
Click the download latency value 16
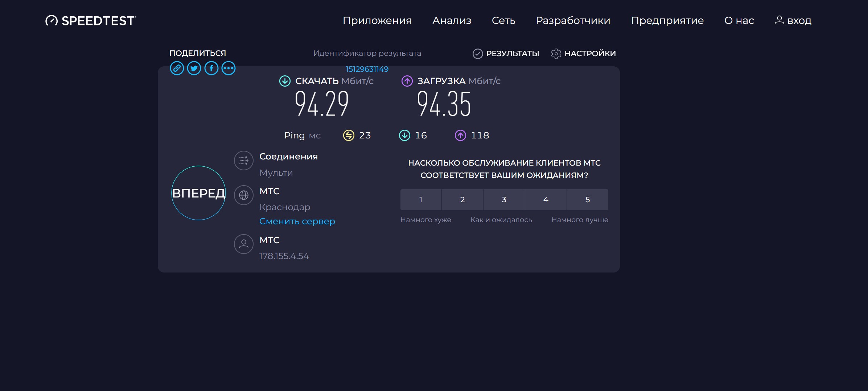[x=421, y=136]
